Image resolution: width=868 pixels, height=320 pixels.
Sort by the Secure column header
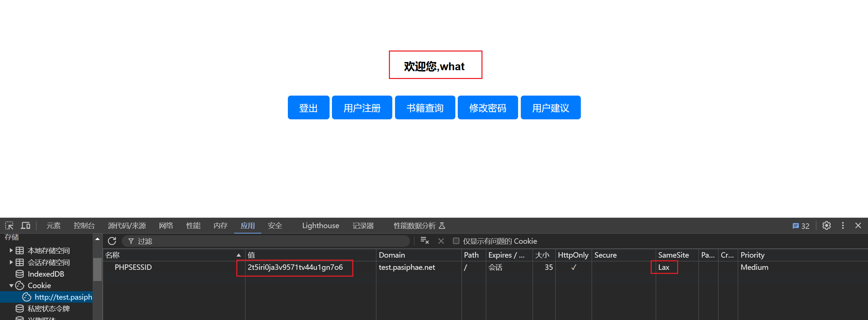point(624,255)
